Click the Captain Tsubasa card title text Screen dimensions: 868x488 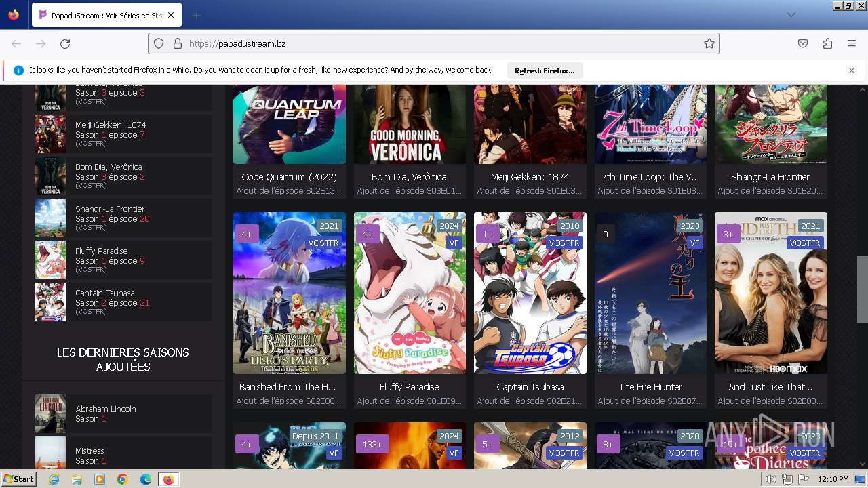530,387
